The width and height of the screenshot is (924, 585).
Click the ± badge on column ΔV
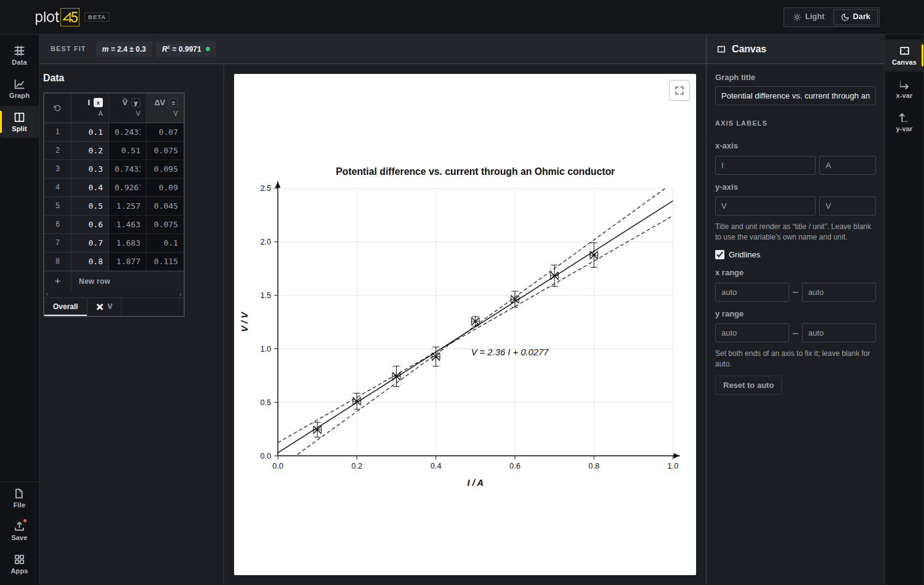[x=174, y=103]
